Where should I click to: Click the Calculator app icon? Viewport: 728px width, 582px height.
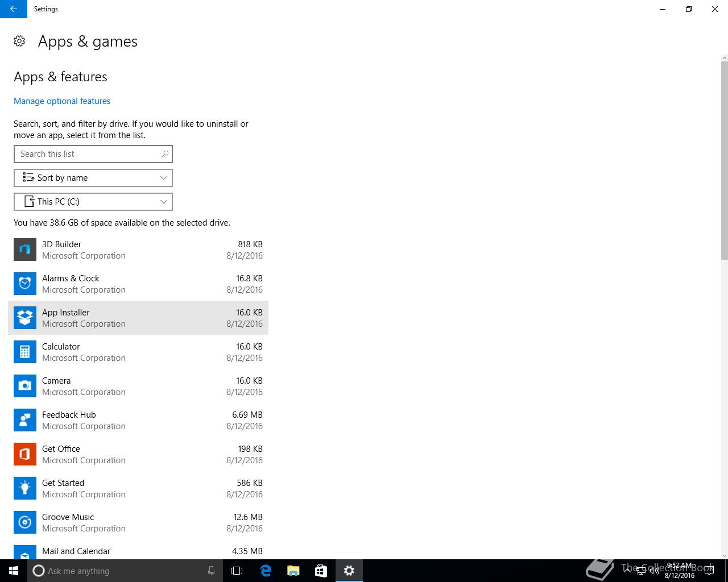[25, 352]
